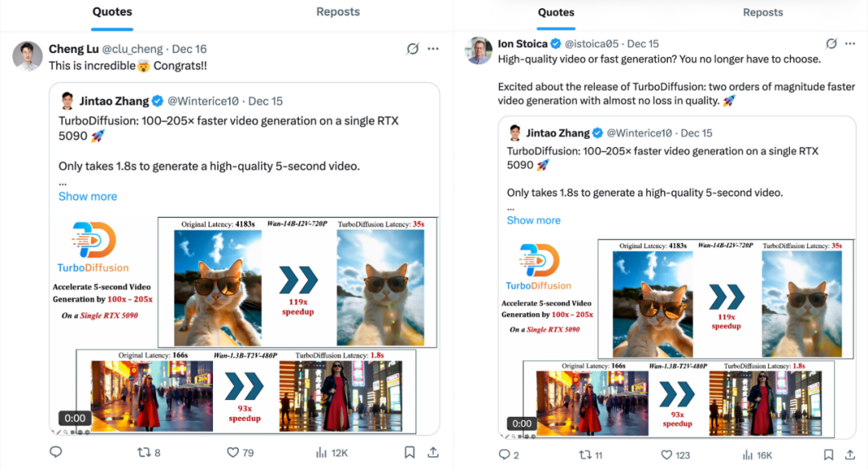The image size is (868, 469).
Task: Share Cheng Lu's post
Action: [x=433, y=452]
